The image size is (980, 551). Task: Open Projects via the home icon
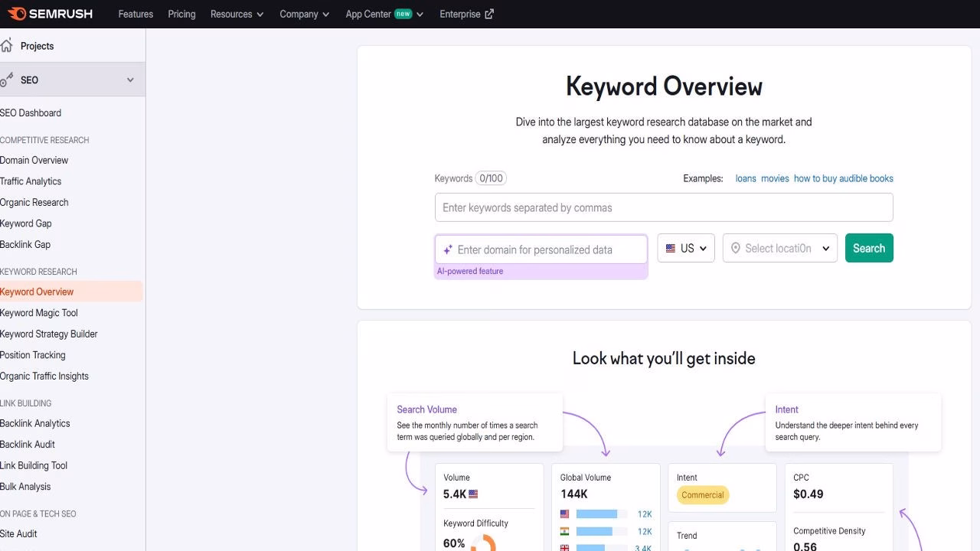[x=6, y=45]
